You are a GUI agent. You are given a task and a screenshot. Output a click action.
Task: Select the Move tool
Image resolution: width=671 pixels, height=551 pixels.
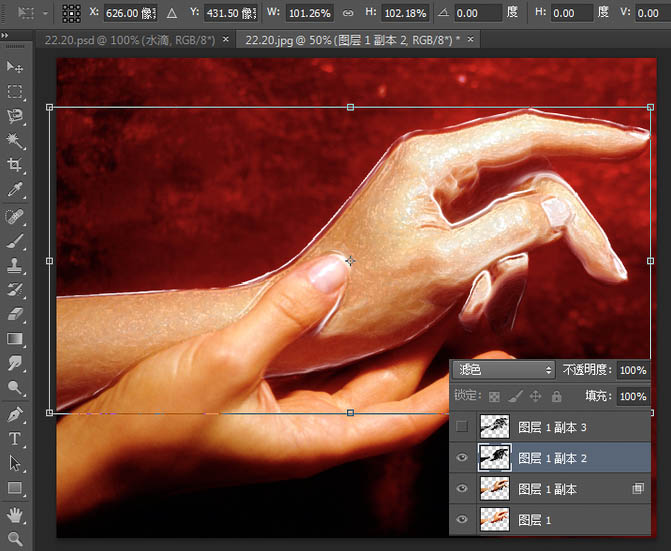15,67
